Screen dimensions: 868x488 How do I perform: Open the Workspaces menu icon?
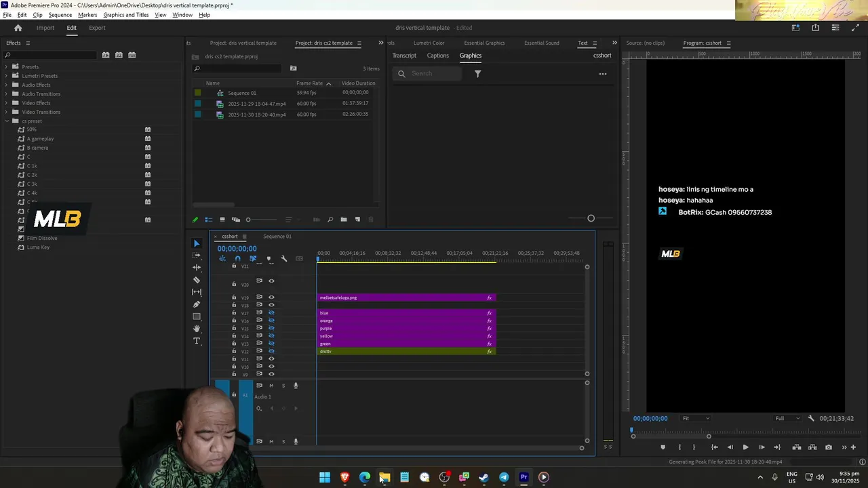(x=796, y=28)
